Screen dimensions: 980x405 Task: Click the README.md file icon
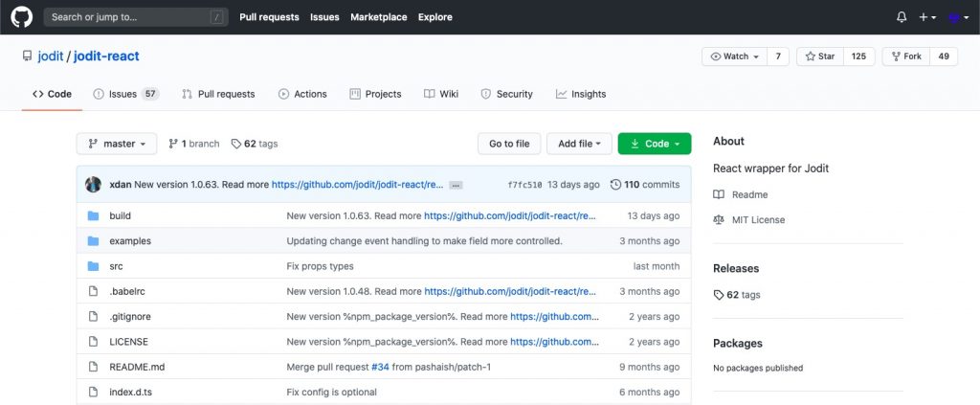pyautogui.click(x=93, y=367)
